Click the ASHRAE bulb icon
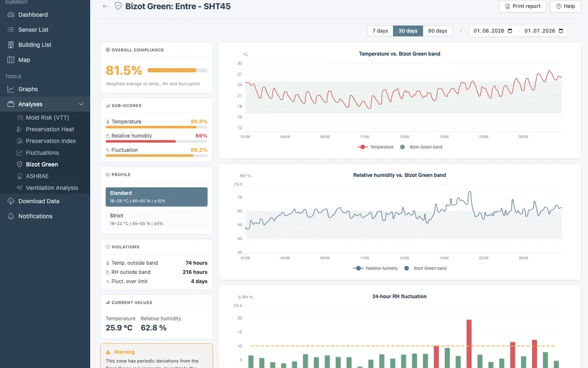Image resolution: width=588 pixels, height=368 pixels. (20, 176)
